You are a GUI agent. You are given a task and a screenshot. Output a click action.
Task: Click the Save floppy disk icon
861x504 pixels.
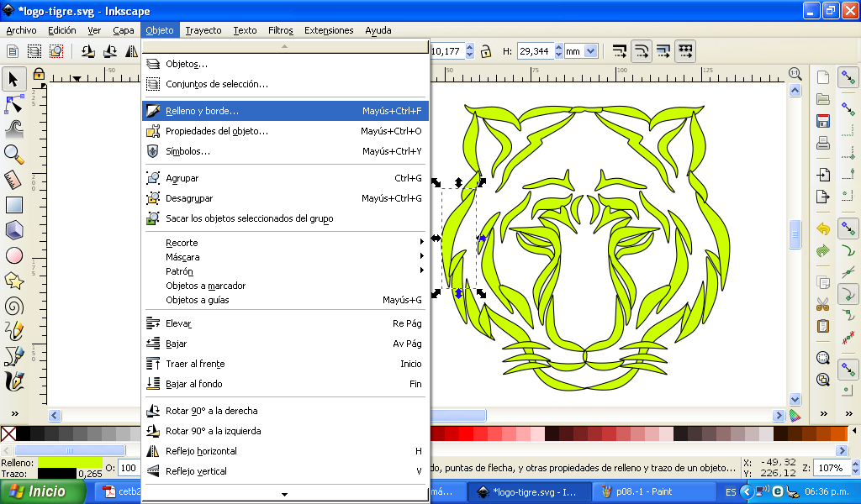tap(822, 121)
